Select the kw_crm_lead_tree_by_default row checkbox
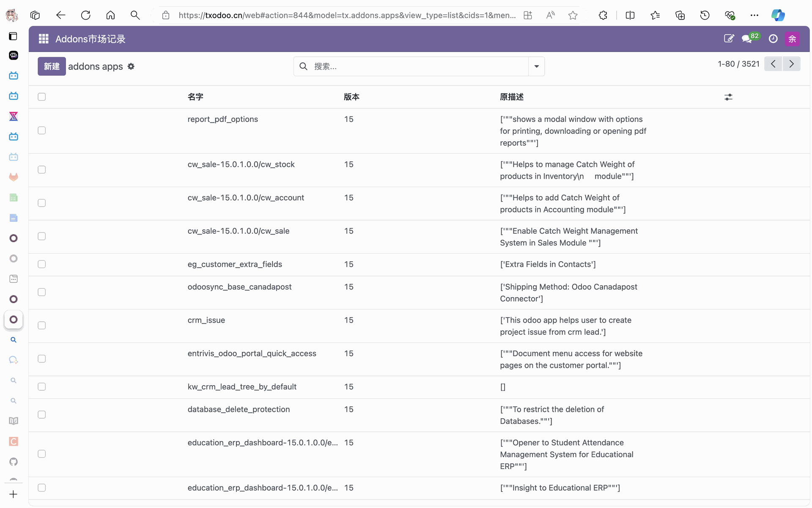The height and width of the screenshot is (508, 812). (x=41, y=387)
